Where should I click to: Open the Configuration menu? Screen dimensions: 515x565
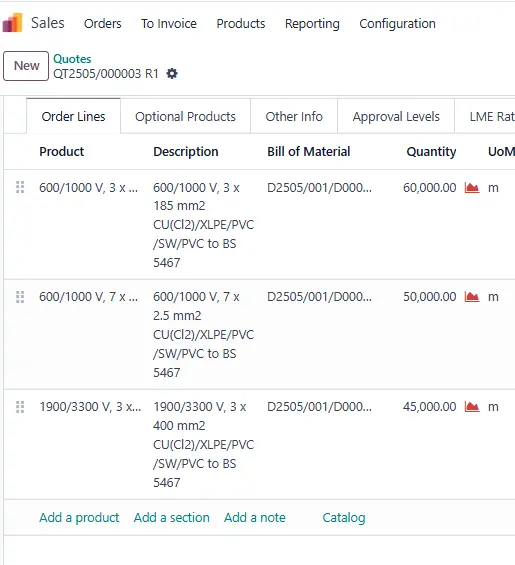398,23
